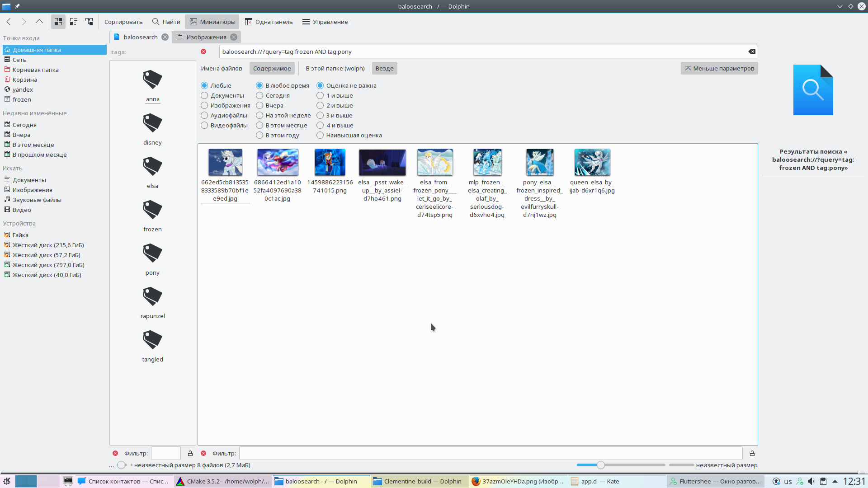The image size is (868, 488).
Task: Open the Управление menu
Action: [x=325, y=22]
